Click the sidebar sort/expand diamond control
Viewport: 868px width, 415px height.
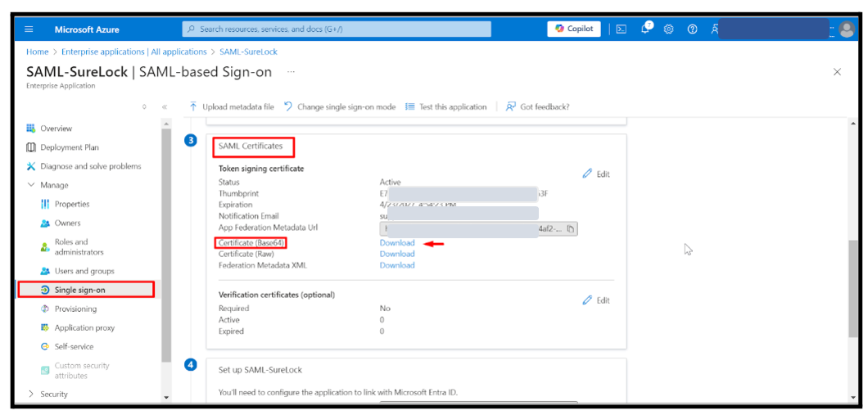click(x=144, y=106)
